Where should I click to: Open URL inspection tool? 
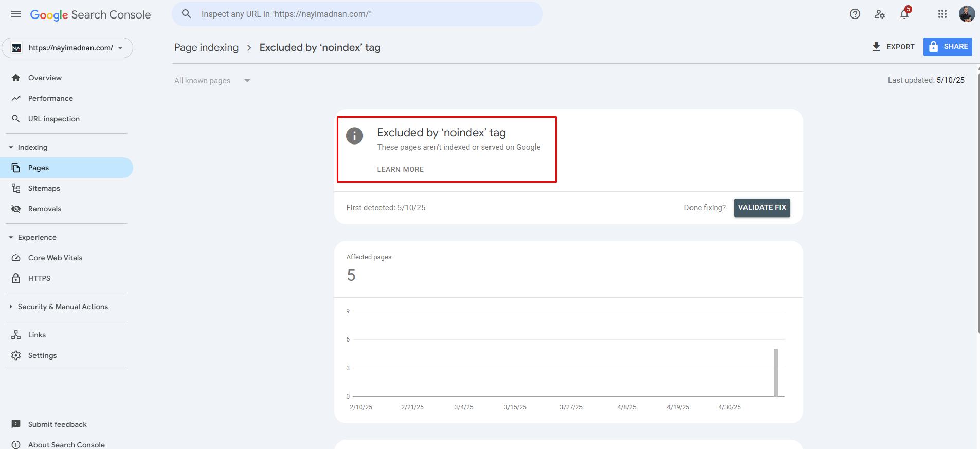pos(66,119)
